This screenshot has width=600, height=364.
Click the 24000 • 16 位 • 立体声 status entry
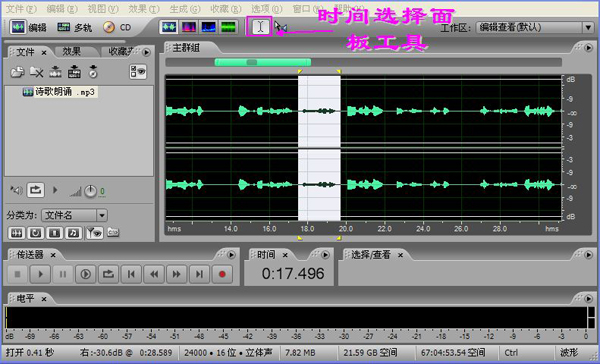coord(228,352)
